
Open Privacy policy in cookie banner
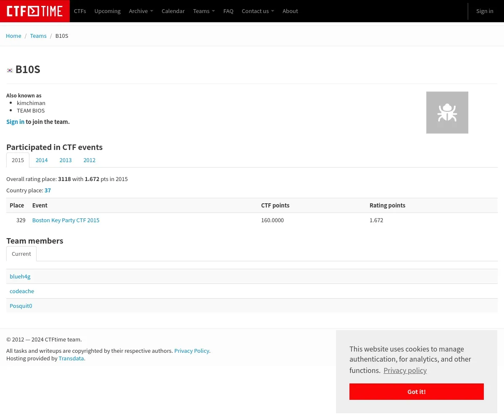(x=405, y=370)
